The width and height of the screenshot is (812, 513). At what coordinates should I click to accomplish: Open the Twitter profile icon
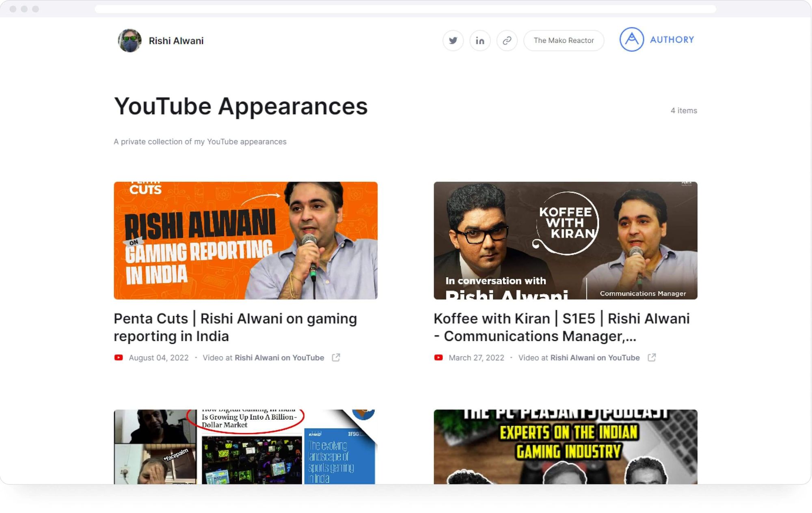point(453,41)
